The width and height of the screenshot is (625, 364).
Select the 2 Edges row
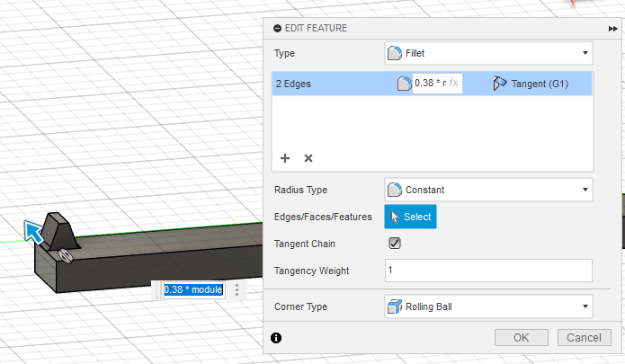pyautogui.click(x=432, y=84)
